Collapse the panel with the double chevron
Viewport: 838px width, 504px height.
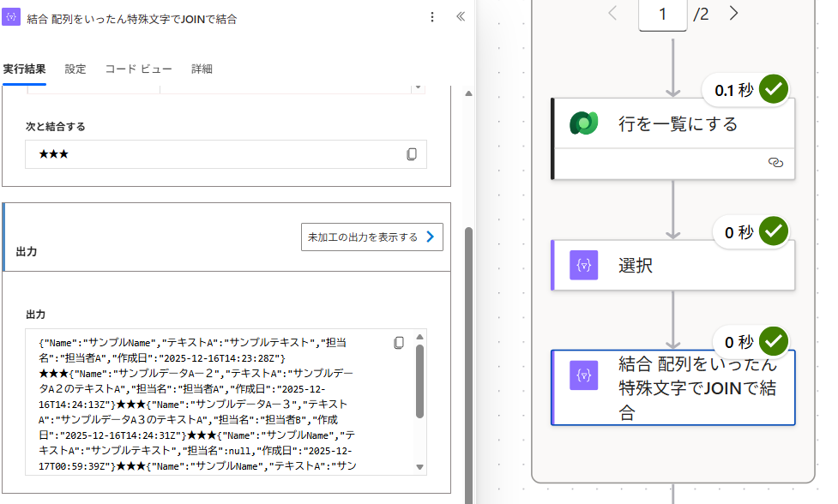click(461, 17)
